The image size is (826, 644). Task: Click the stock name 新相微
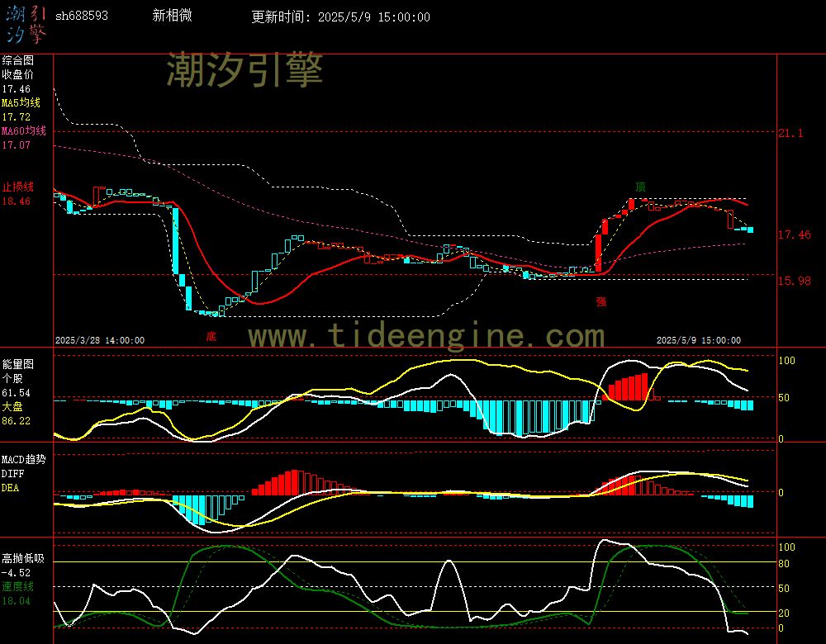173,15
